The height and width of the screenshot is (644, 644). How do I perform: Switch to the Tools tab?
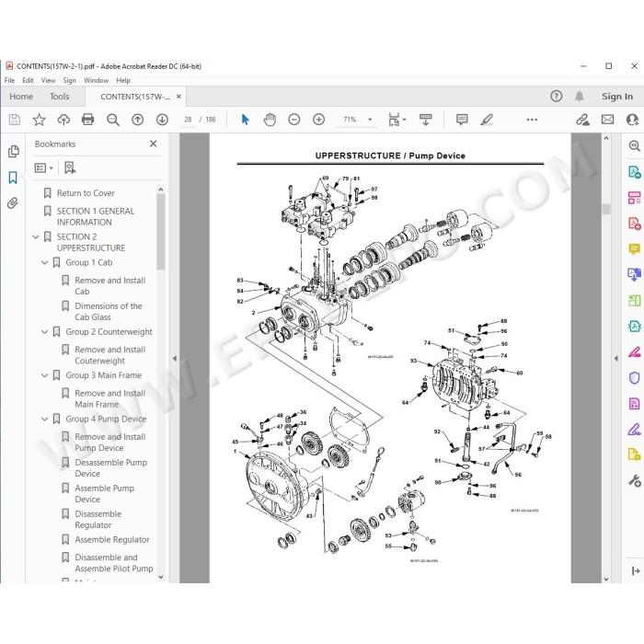click(x=60, y=97)
